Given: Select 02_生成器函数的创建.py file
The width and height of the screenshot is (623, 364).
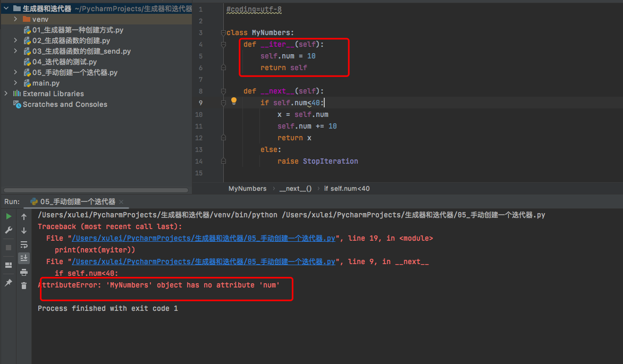Looking at the screenshot, I should tap(71, 40).
